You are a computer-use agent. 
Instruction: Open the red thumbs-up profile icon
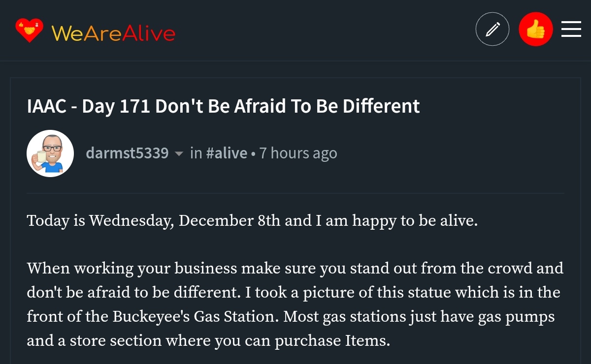[536, 30]
